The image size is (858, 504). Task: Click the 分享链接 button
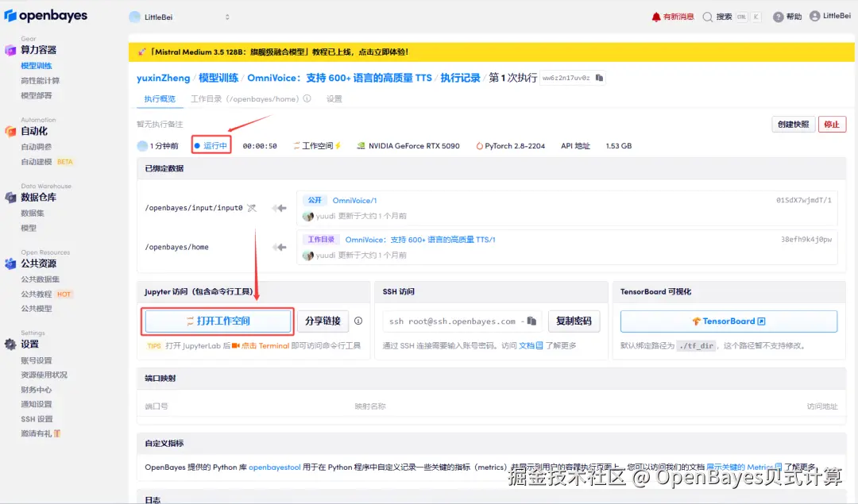point(323,321)
